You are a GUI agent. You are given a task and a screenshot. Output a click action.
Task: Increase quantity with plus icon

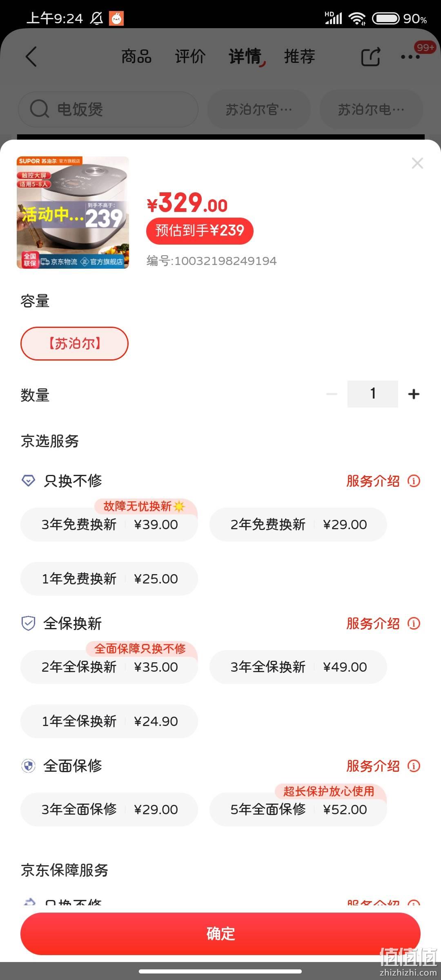point(414,394)
